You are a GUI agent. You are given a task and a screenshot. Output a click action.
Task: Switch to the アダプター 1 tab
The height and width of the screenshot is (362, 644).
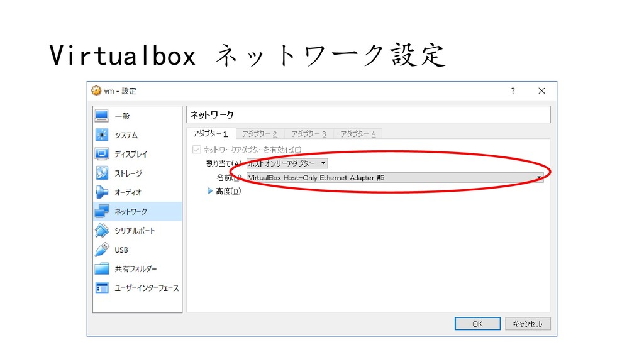click(211, 133)
